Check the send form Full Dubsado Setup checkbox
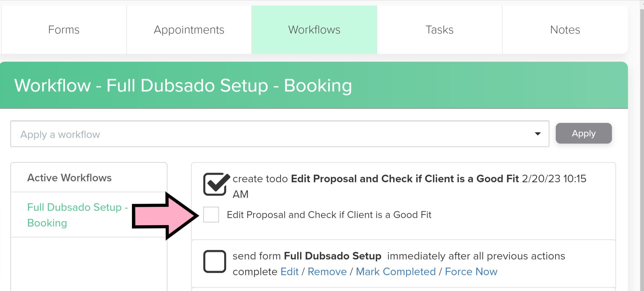Image resolution: width=644 pixels, height=291 pixels. pos(215,261)
